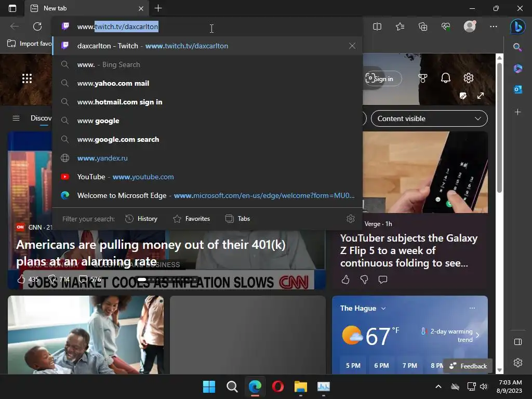
Task: Open Welcome to Microsoft Edge suggestion
Action: tap(207, 195)
